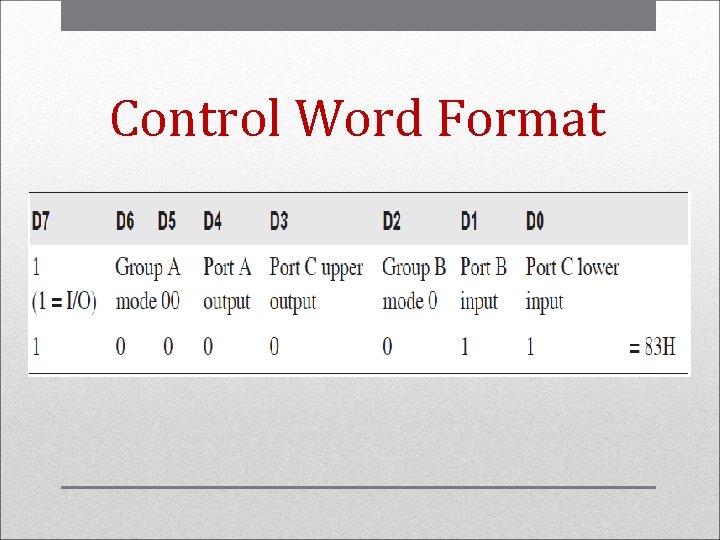Click the bottom-row bit value 1 under D7
This screenshot has width=720, height=540.
[x=36, y=347]
